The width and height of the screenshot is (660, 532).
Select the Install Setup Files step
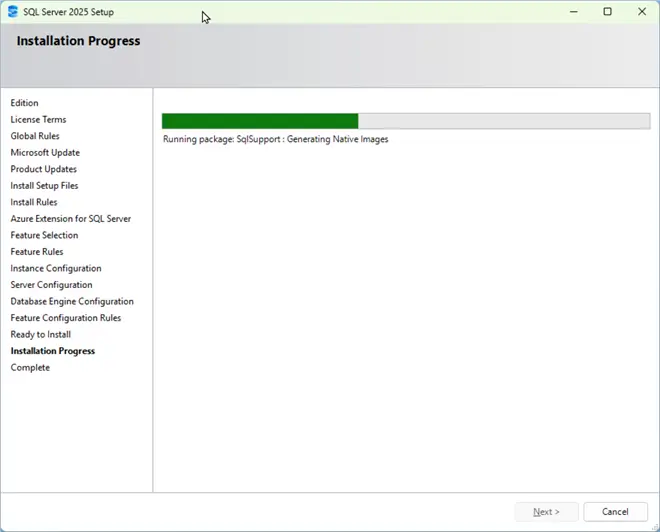[x=44, y=186]
